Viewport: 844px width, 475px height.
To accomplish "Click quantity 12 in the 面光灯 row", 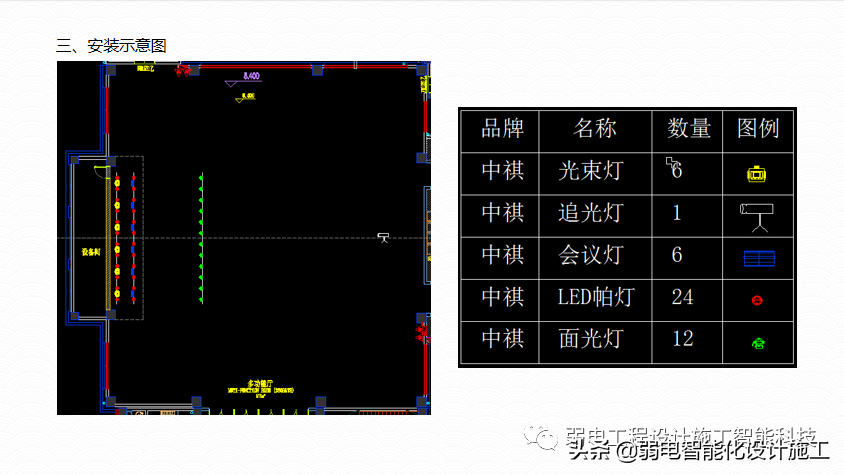I will [683, 339].
